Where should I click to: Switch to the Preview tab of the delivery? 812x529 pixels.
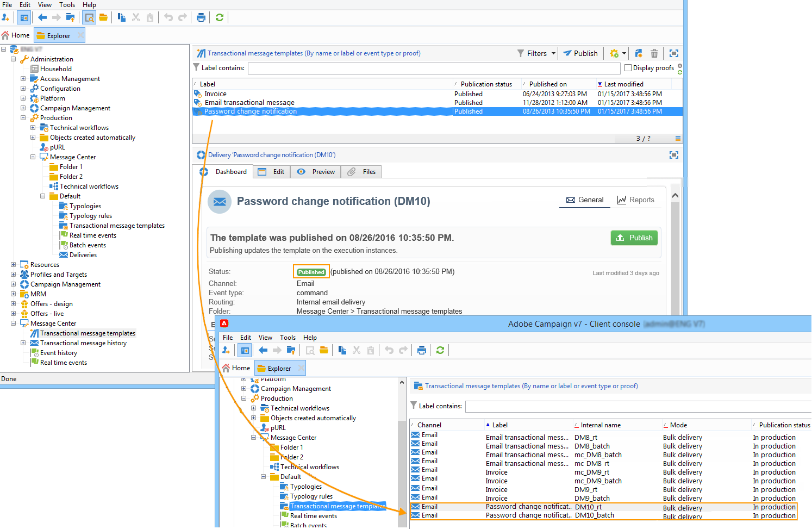click(x=316, y=172)
